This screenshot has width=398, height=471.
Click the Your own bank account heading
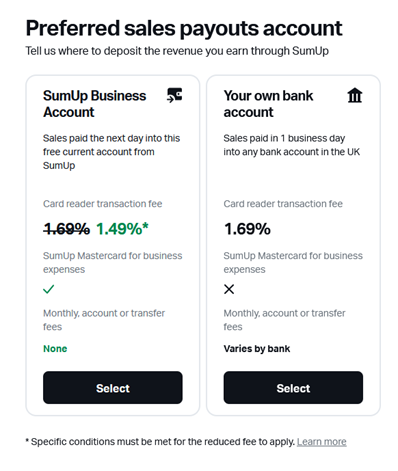(x=268, y=104)
